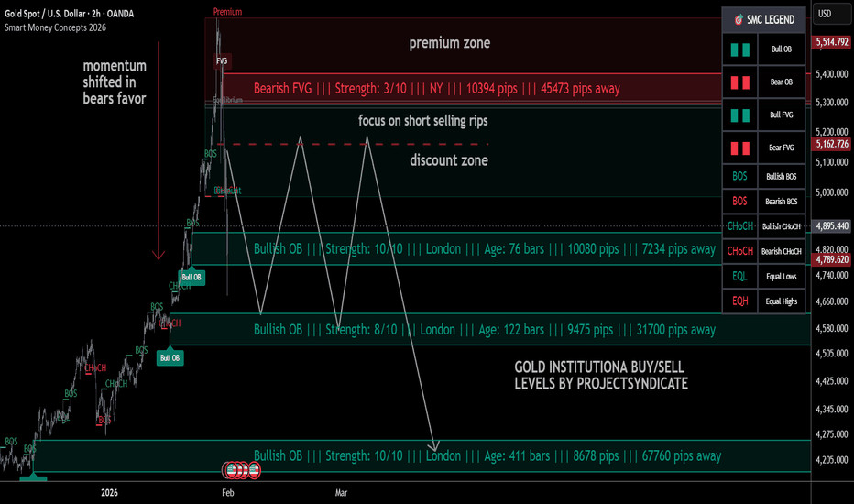Click the SMC LEGEND target icon

tap(739, 18)
